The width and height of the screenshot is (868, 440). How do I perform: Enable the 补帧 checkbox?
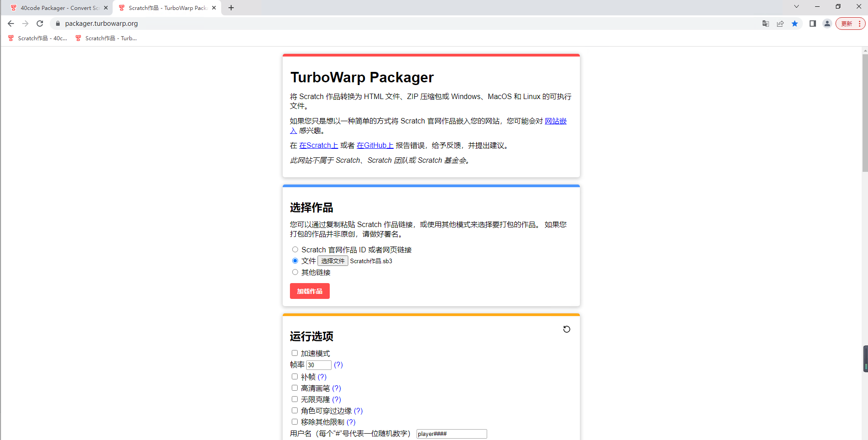(294, 377)
